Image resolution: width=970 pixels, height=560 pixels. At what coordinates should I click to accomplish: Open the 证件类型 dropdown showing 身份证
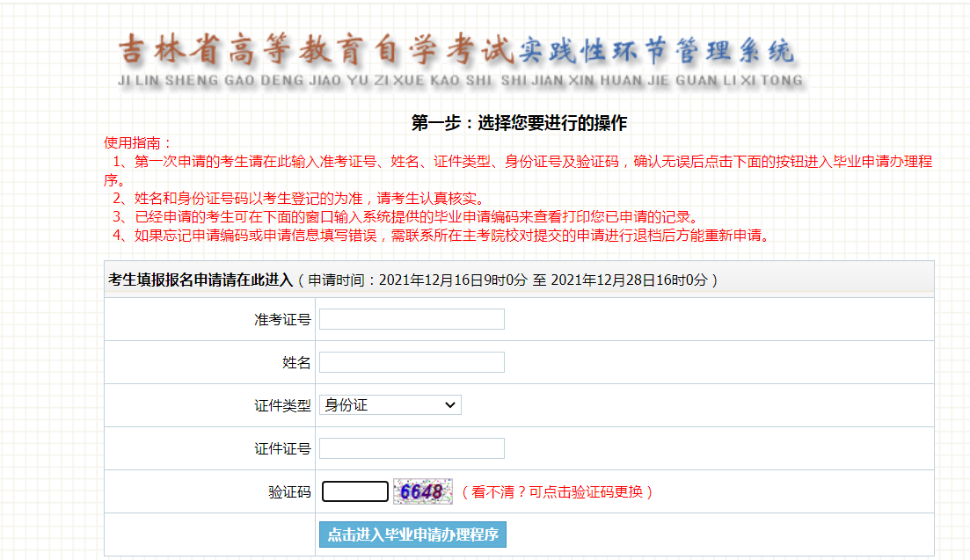click(x=390, y=405)
